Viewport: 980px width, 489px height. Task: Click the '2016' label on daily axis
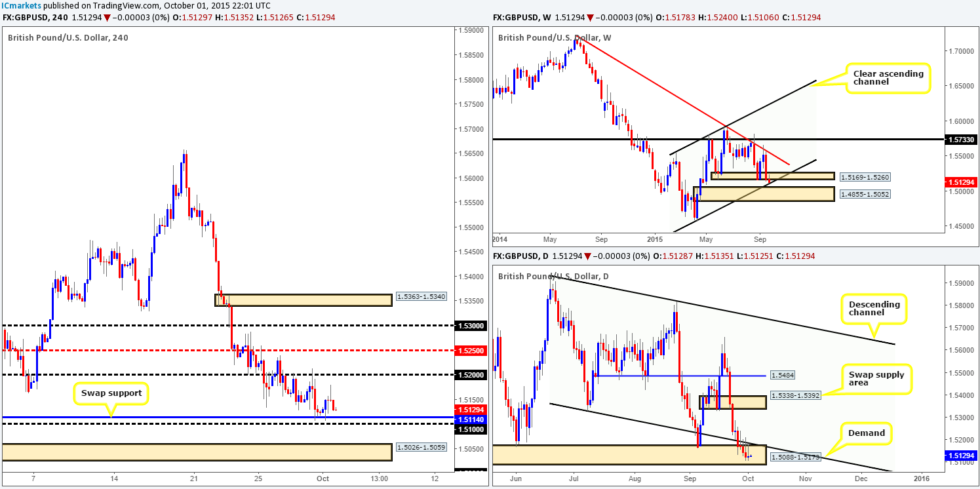921,480
